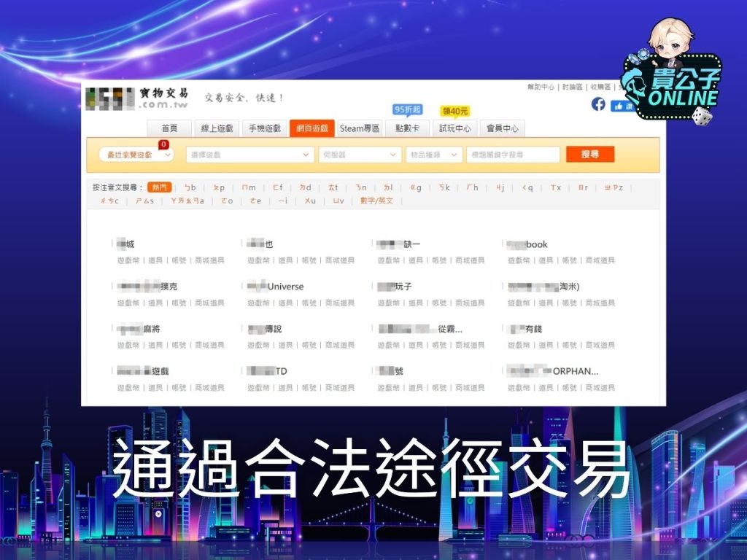The width and height of the screenshot is (747, 560).
Task: Click the FB Like (讚) button icon
Action: pyautogui.click(x=622, y=106)
